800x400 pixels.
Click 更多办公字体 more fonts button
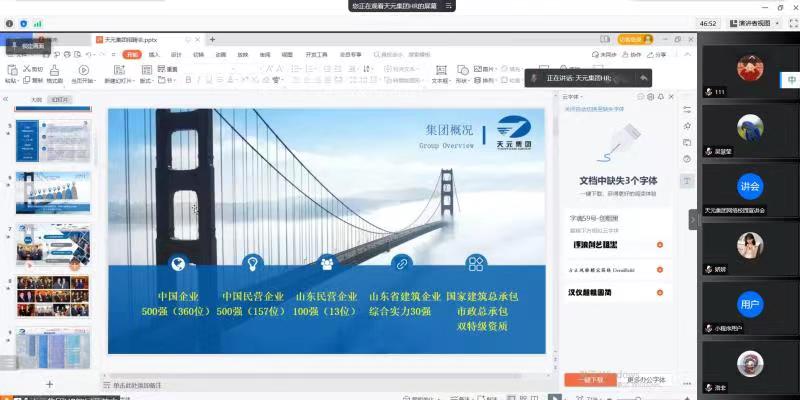(x=646, y=380)
